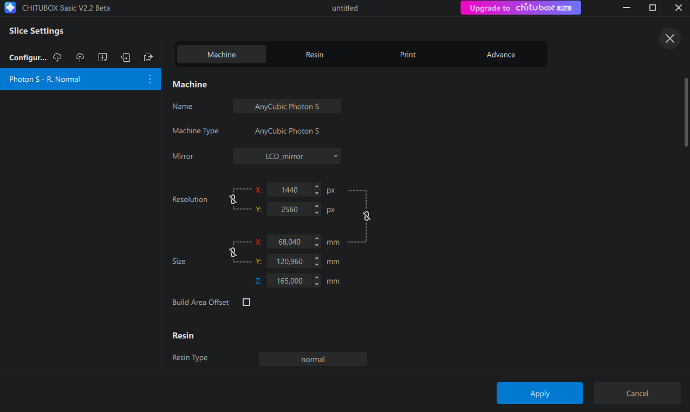Click the export configuration icon
Image resolution: width=690 pixels, height=412 pixels.
pos(149,57)
